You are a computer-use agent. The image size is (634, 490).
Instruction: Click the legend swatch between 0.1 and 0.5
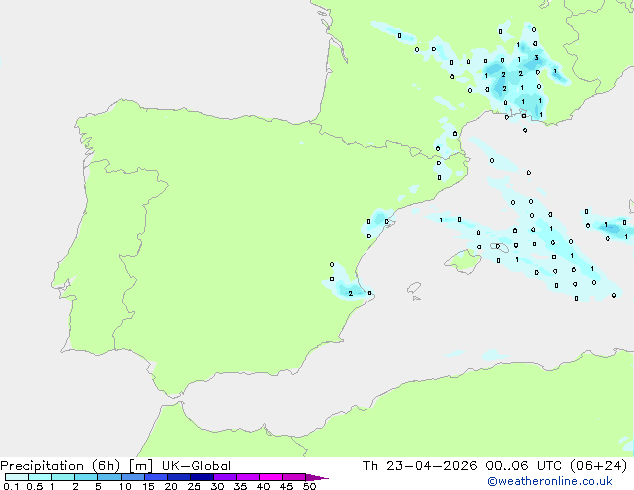[17, 477]
